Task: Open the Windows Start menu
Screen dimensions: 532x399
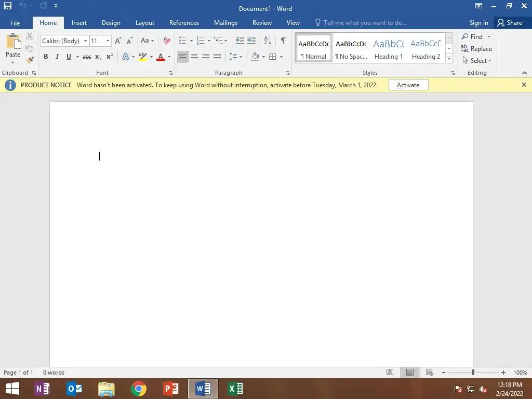Action: coord(12,389)
